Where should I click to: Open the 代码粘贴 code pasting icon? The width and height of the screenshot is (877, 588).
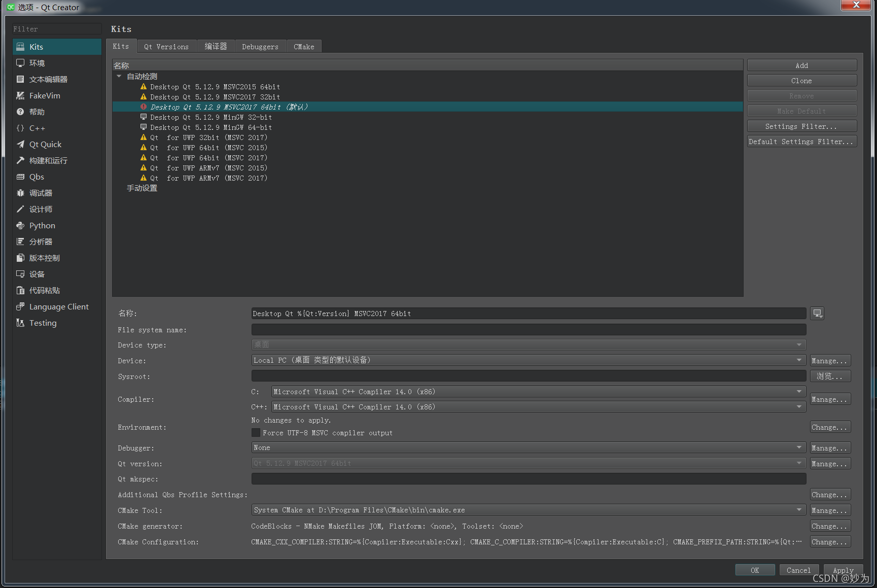click(x=20, y=290)
